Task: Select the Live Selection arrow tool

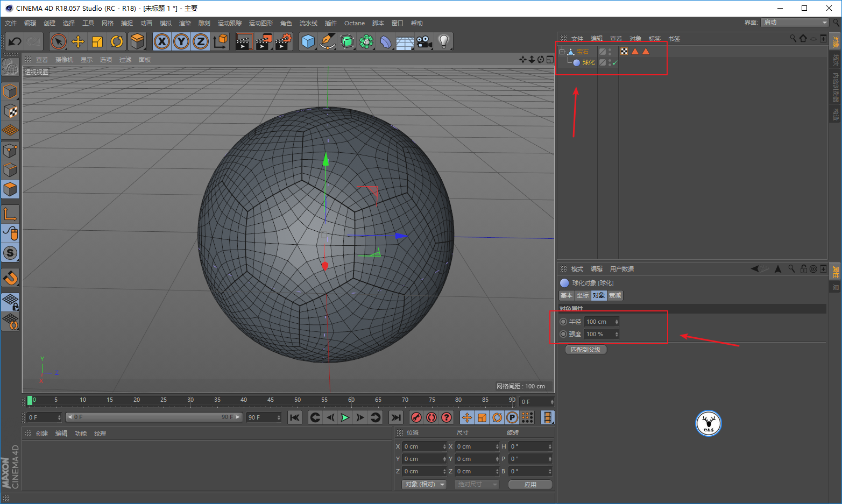Action: coord(58,41)
